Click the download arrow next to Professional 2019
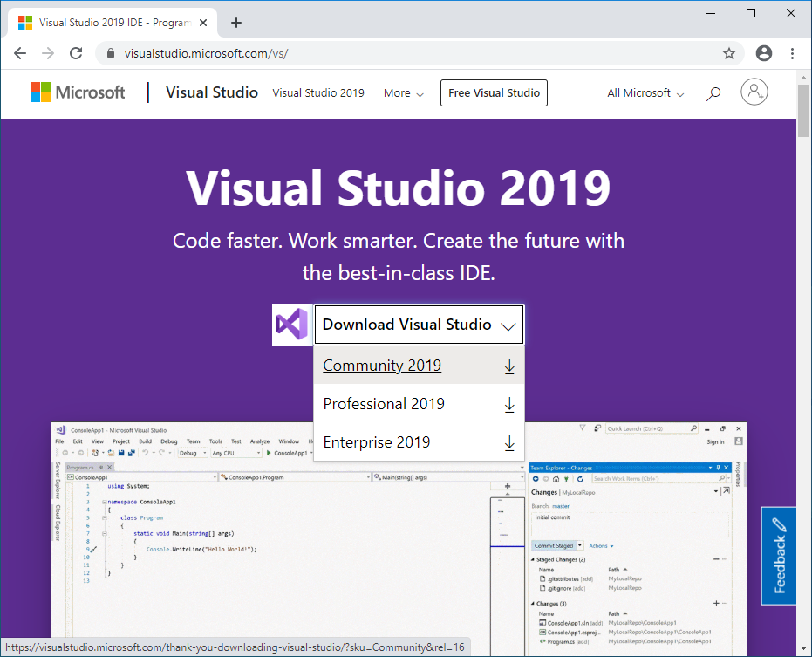This screenshot has height=657, width=812. [x=509, y=404]
